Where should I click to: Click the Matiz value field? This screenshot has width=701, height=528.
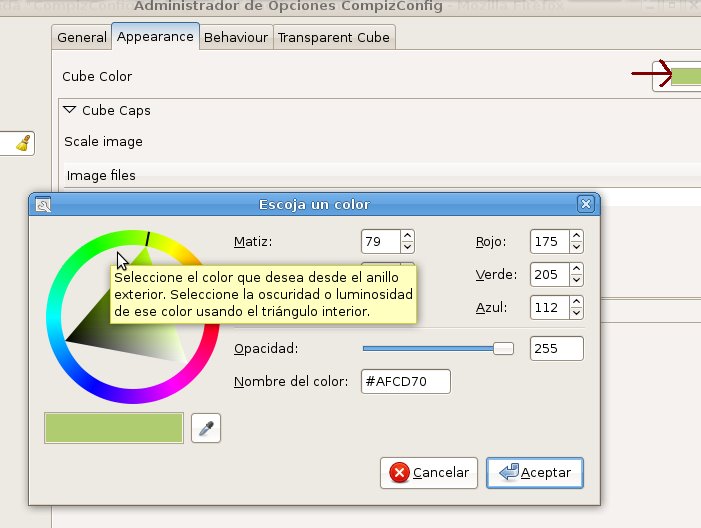(x=380, y=241)
